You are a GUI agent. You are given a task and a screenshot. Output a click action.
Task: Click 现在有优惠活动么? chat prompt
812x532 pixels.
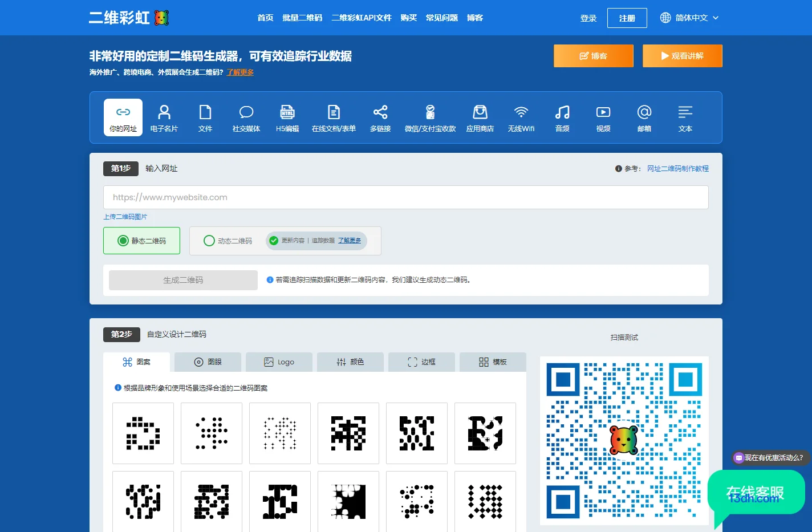[770, 458]
